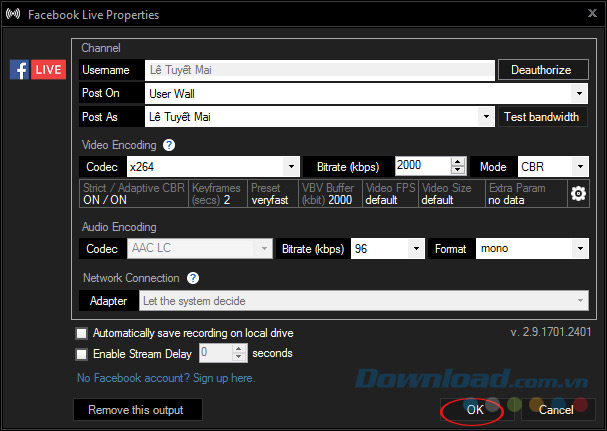Click the video Bitrate 2000 field
Viewport: 607px width, 431px height.
tap(423, 166)
